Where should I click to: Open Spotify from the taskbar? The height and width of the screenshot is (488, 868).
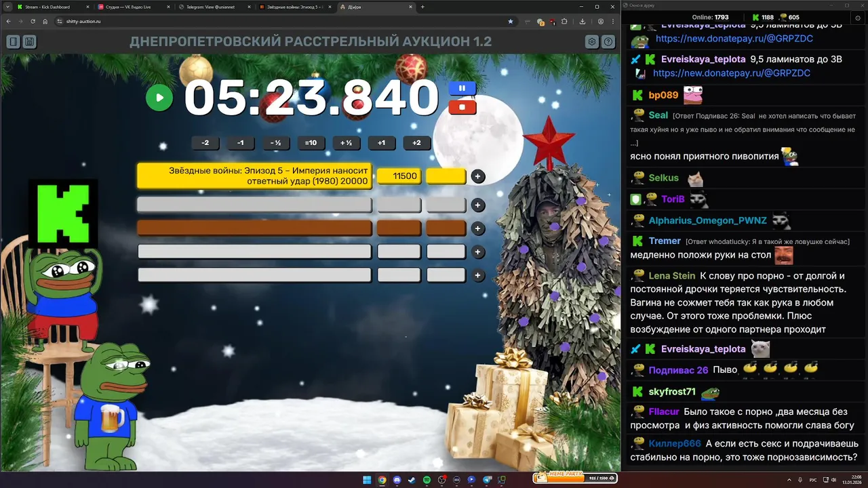(427, 480)
